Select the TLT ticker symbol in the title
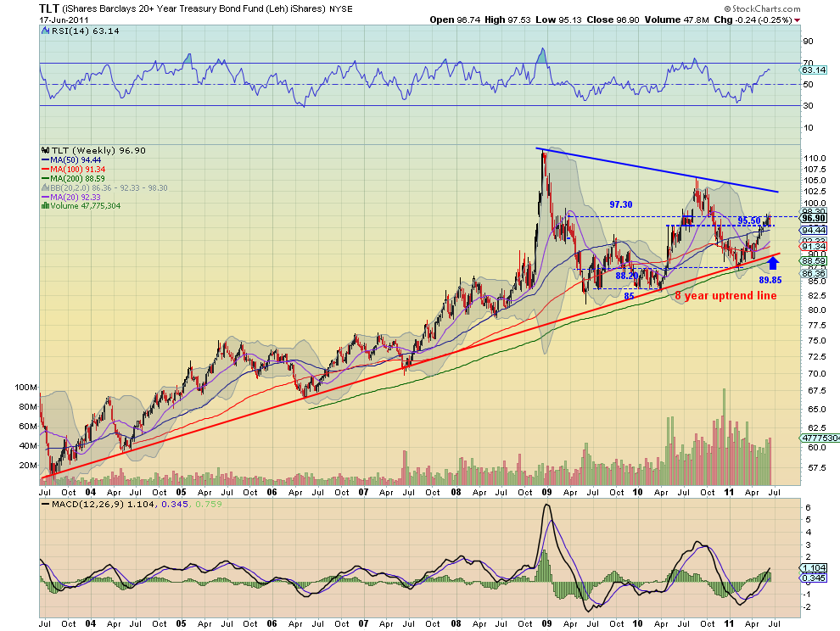Screen dimensions: 840x631 point(49,8)
